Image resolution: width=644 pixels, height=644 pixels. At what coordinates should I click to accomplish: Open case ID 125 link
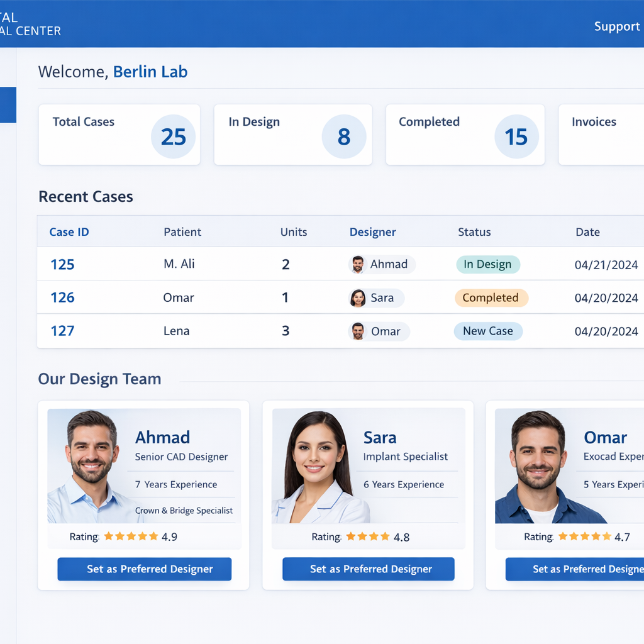62,265
